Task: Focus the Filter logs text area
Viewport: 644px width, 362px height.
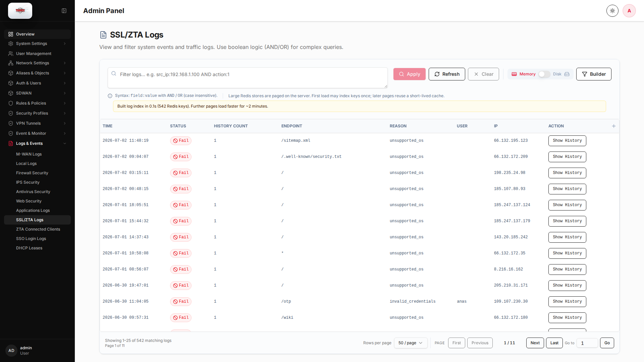Action: coord(248,78)
